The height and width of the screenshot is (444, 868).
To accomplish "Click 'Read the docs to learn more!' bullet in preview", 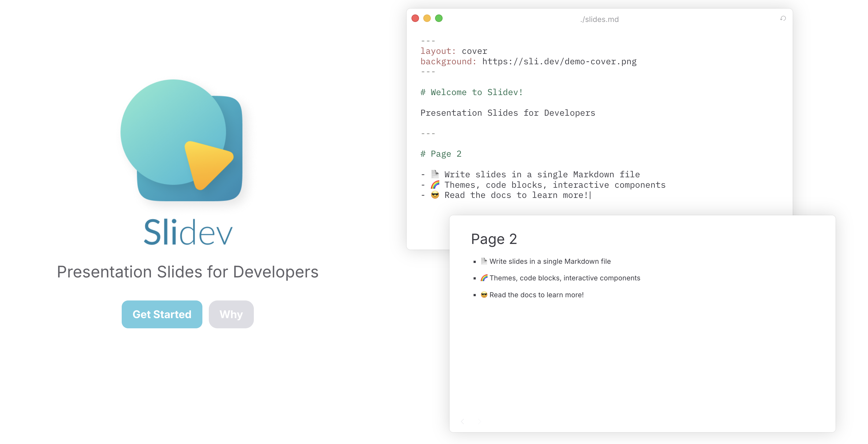I will pos(536,295).
